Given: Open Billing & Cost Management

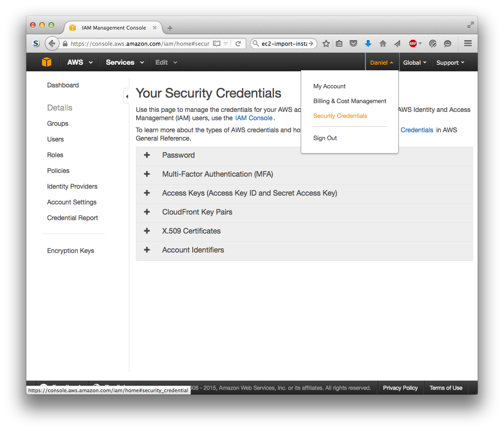Looking at the screenshot, I should 350,101.
